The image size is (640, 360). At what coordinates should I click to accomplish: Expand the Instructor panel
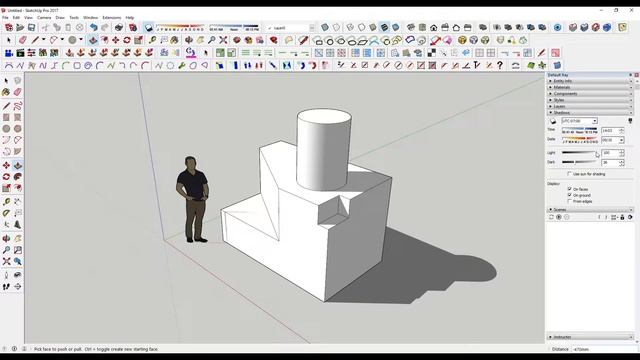(x=590, y=337)
